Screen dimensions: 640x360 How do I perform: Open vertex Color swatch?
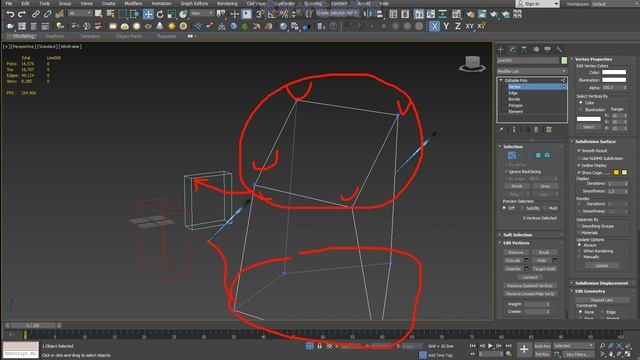(614, 72)
